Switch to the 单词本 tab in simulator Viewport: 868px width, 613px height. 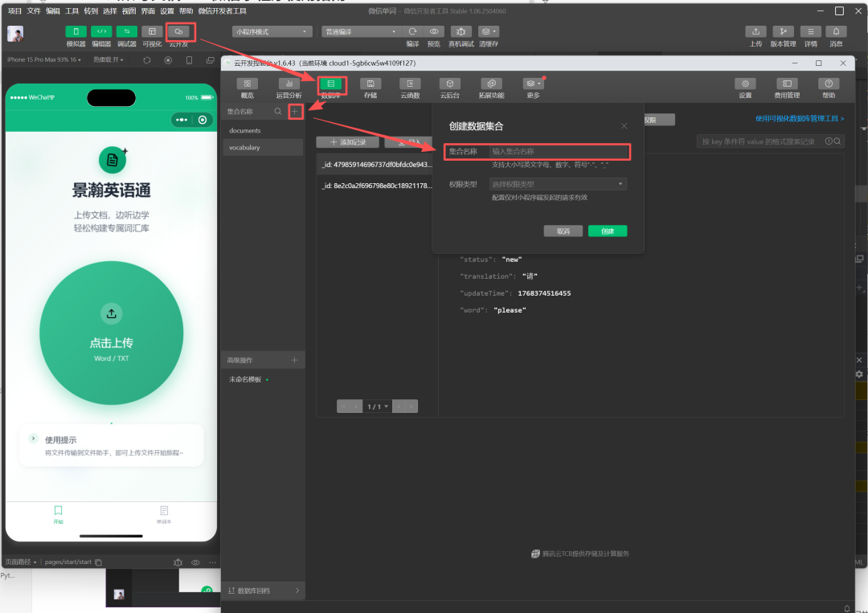click(x=164, y=514)
